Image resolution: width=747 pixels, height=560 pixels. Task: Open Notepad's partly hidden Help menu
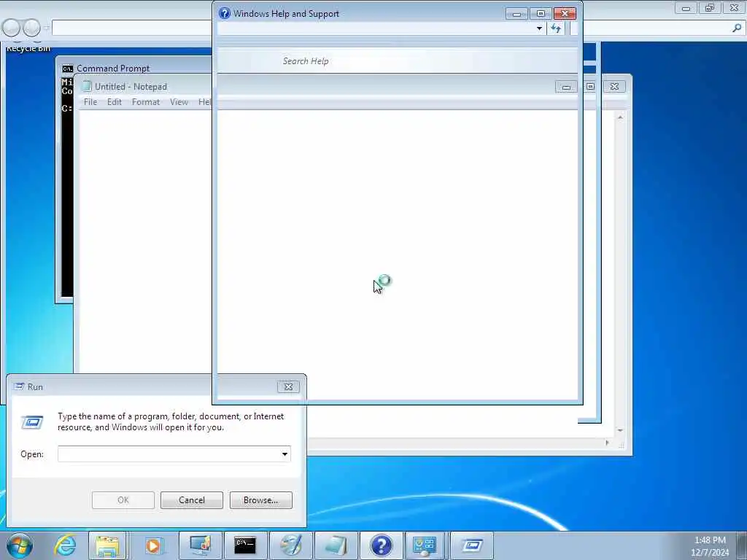pos(204,102)
